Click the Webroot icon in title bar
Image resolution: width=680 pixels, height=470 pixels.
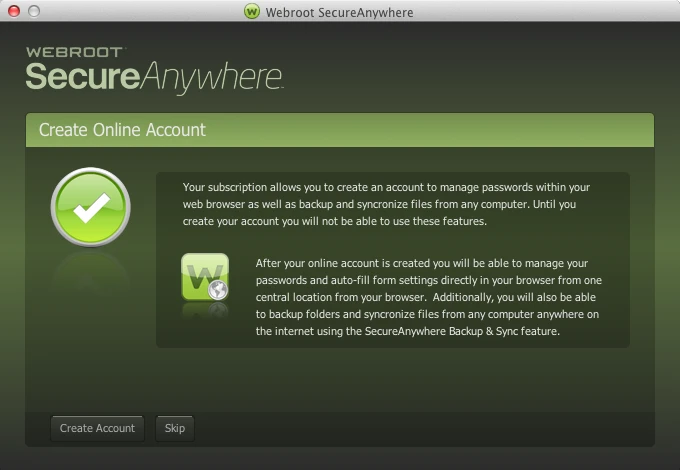[x=252, y=12]
